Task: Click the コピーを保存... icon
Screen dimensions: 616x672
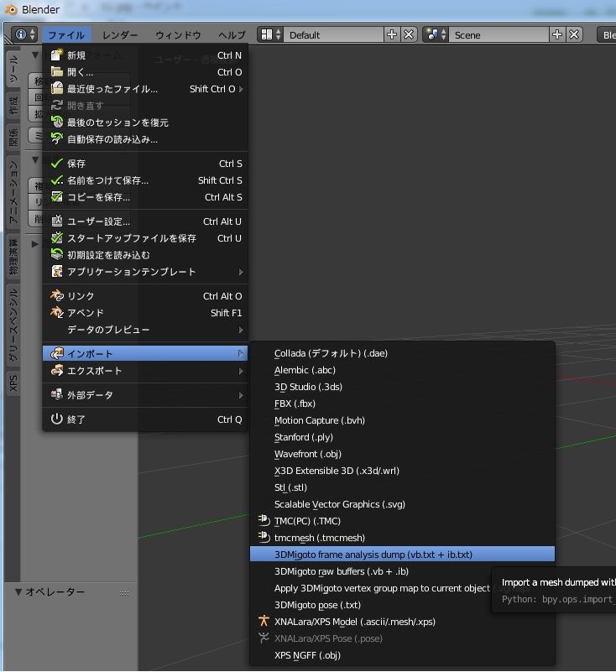Action: 56,196
